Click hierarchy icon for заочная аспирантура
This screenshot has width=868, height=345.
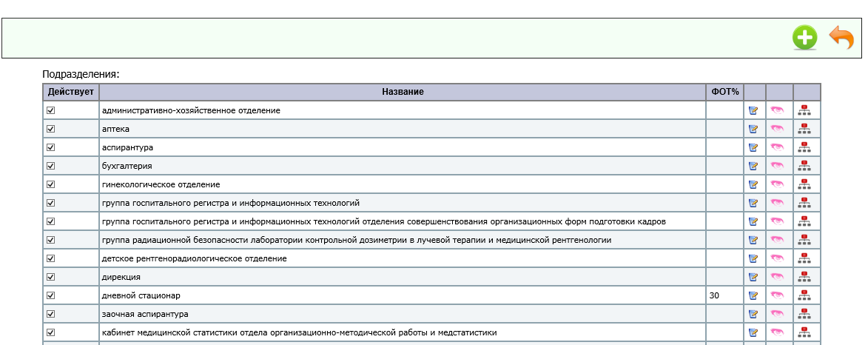(x=804, y=314)
